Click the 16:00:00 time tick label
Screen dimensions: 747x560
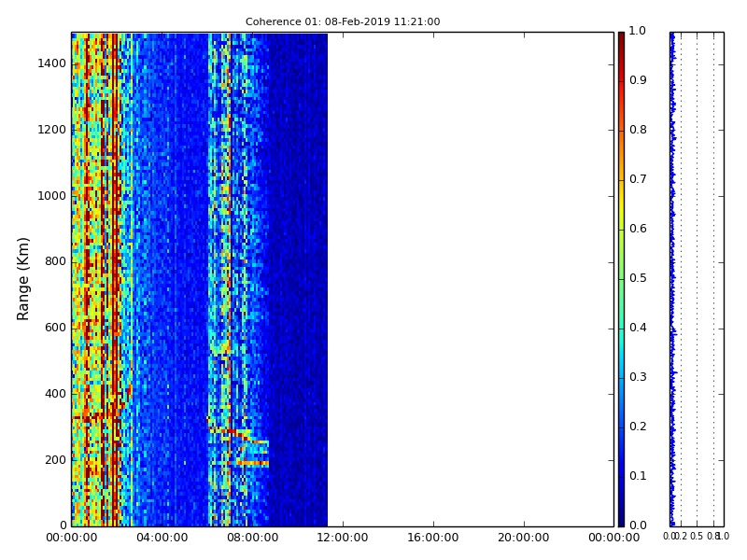[433, 538]
